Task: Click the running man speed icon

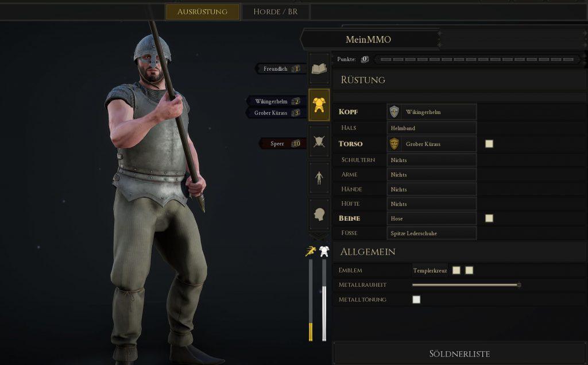Action: (x=311, y=251)
